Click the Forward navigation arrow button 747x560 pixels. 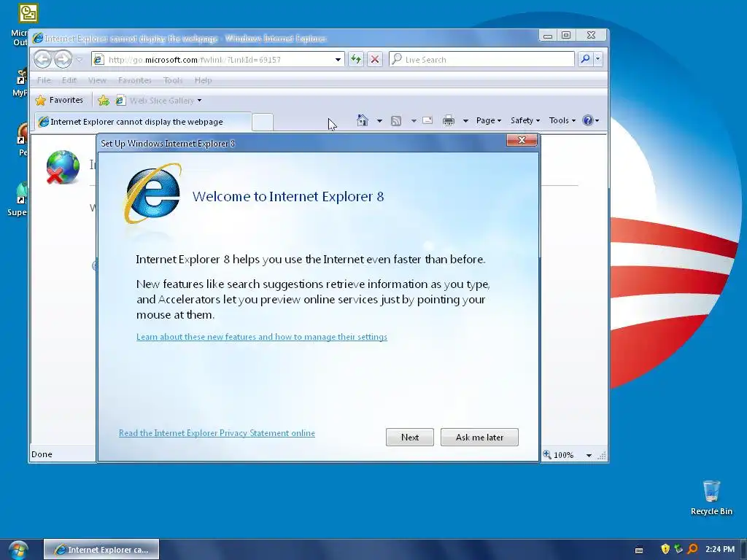tap(63, 60)
